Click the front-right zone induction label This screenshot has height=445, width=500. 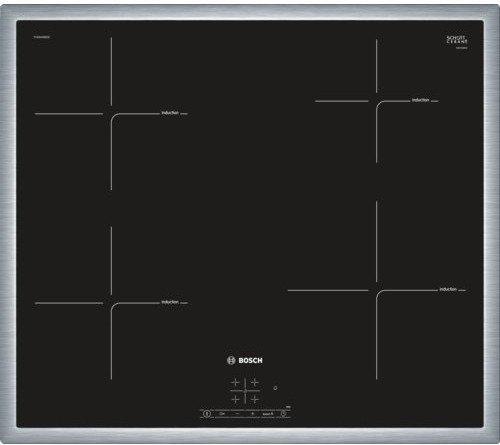coord(448,289)
